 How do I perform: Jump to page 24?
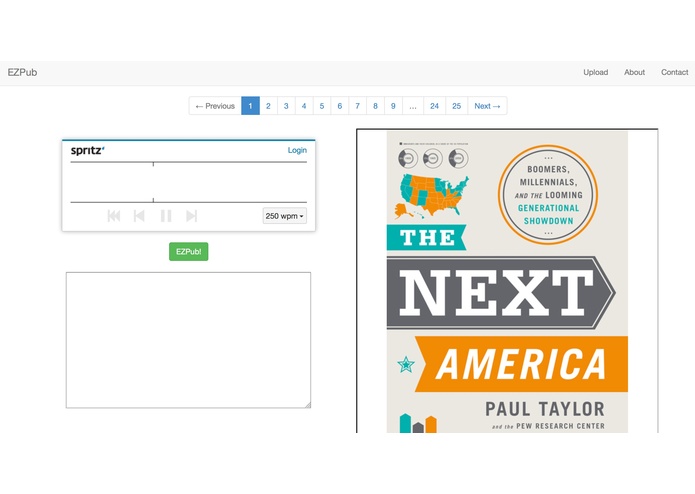point(434,106)
